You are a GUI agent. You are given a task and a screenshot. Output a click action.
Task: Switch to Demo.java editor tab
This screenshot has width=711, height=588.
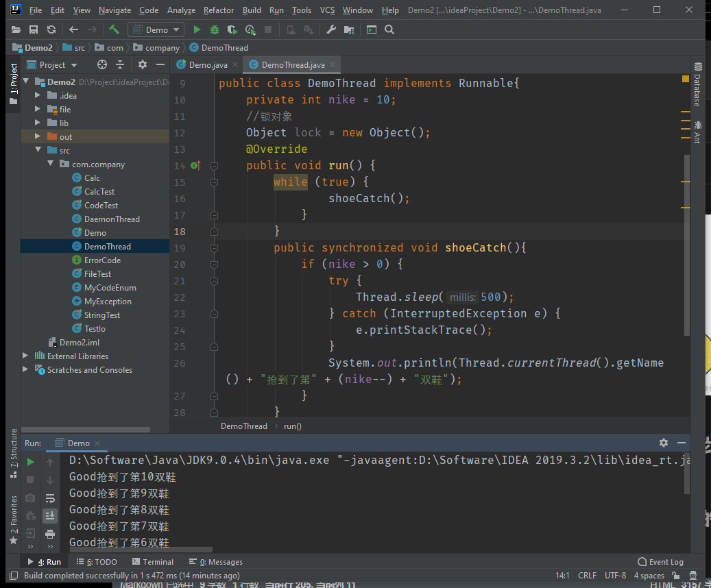tap(208, 65)
